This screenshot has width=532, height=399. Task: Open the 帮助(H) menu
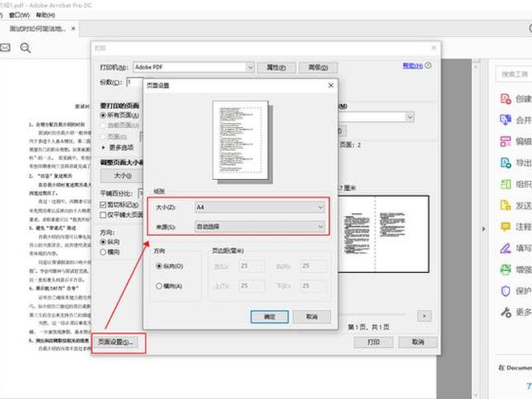click(45, 15)
